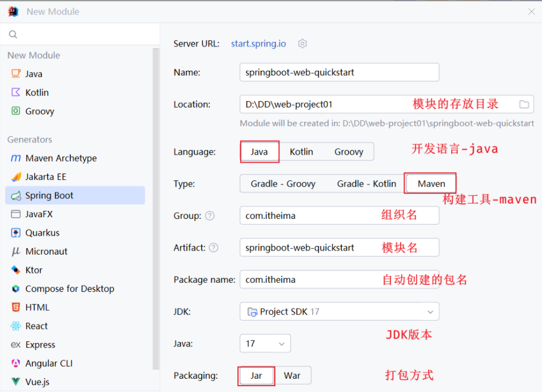Screen dimensions: 542x392
Task: Choose the Jakarta EE generator icon
Action: [16, 177]
